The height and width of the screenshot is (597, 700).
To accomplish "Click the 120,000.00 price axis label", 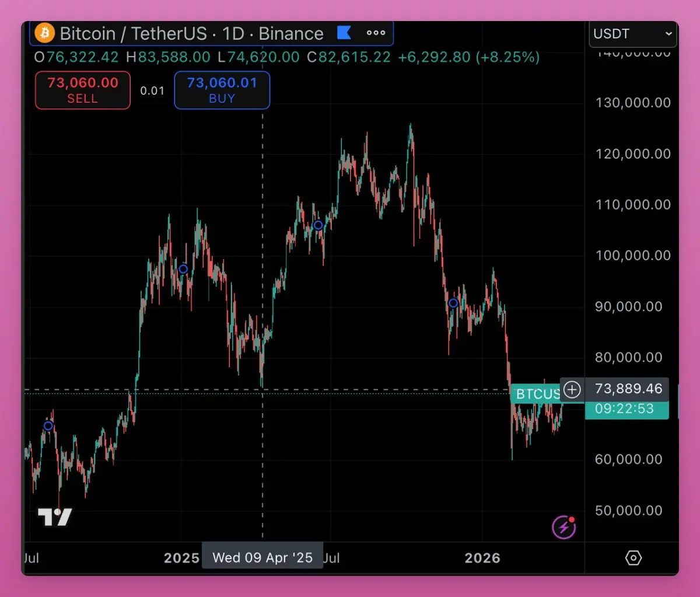I will click(x=633, y=153).
